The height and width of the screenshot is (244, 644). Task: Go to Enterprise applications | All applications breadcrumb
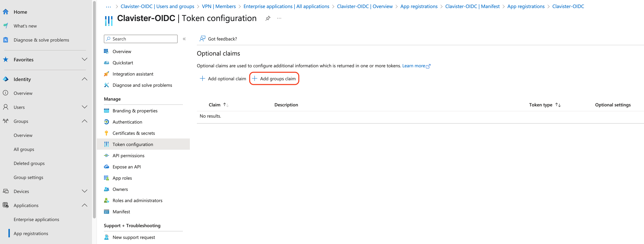tap(286, 6)
